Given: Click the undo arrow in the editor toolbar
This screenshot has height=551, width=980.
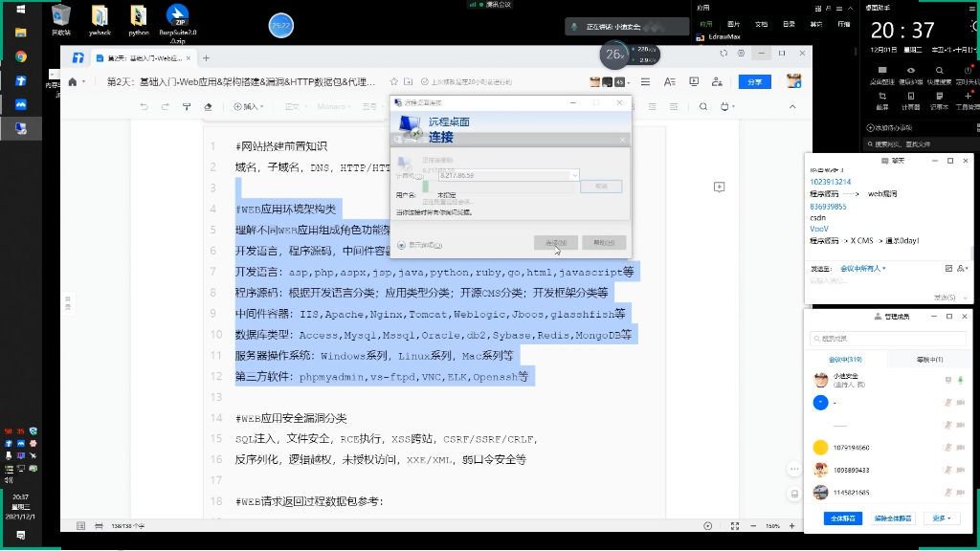Looking at the screenshot, I should (x=145, y=107).
